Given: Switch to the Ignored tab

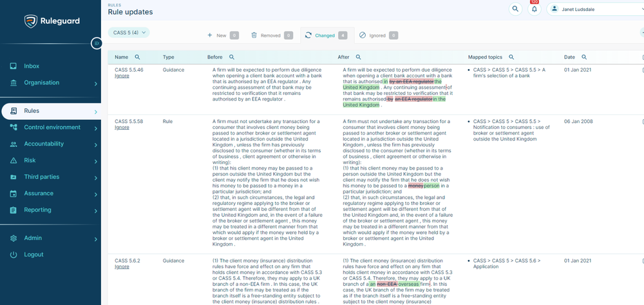Looking at the screenshot, I should pyautogui.click(x=378, y=35).
